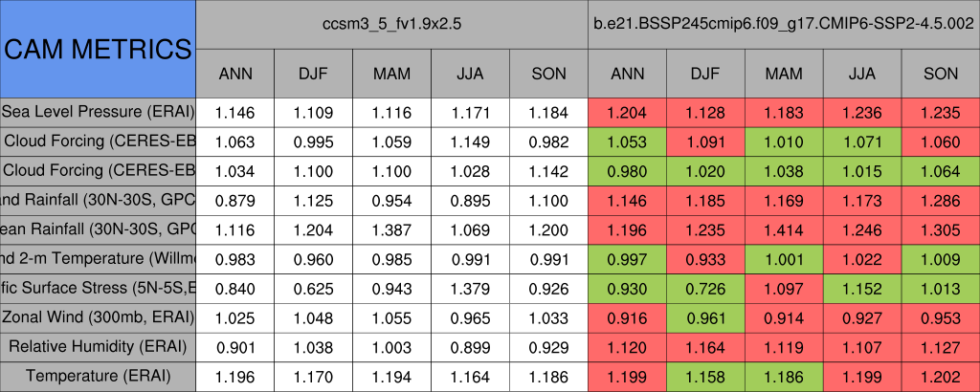Select the Temperature (ERAI) row label

click(98, 376)
